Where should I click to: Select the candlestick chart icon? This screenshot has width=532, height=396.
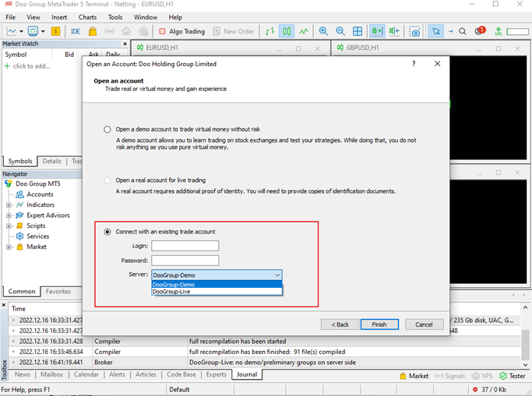click(286, 31)
